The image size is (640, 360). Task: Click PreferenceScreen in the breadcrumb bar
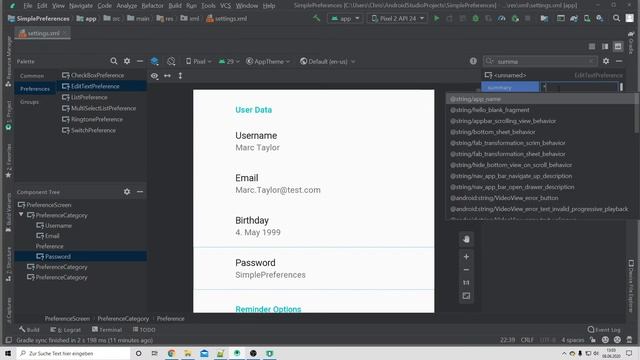(x=67, y=318)
